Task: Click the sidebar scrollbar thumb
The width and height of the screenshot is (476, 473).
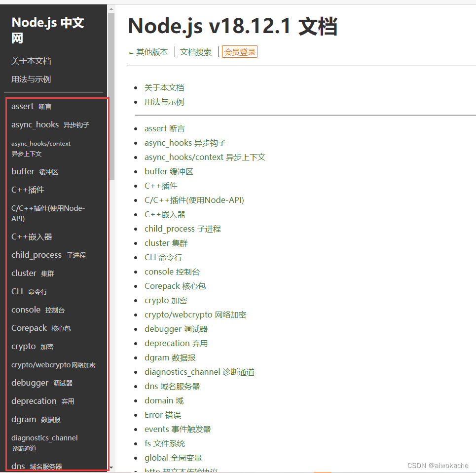Action: 111,96
